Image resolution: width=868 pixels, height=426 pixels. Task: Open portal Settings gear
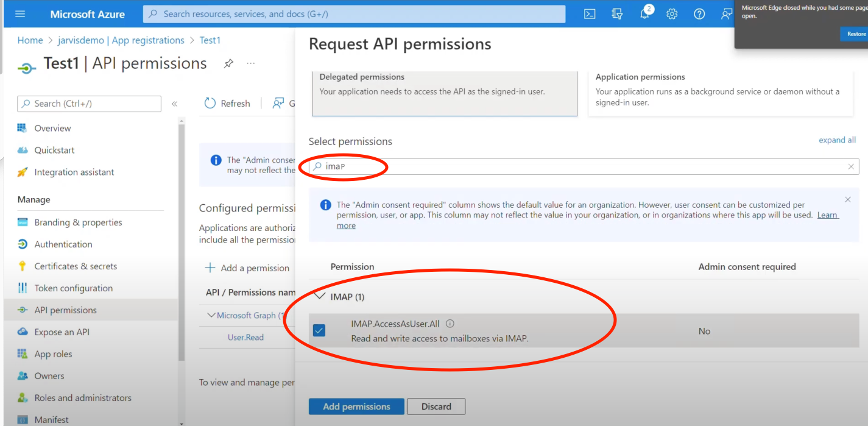pyautogui.click(x=672, y=14)
